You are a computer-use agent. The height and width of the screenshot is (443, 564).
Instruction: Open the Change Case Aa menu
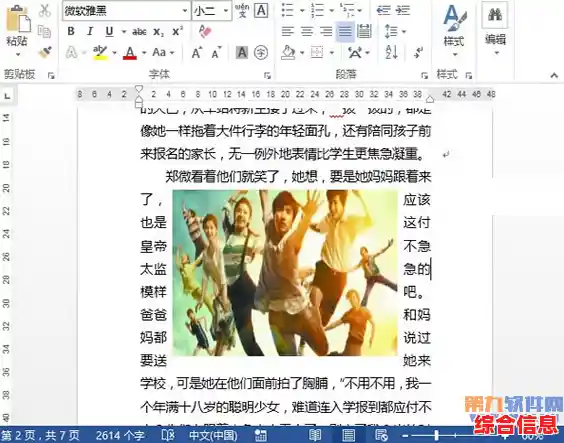(163, 52)
